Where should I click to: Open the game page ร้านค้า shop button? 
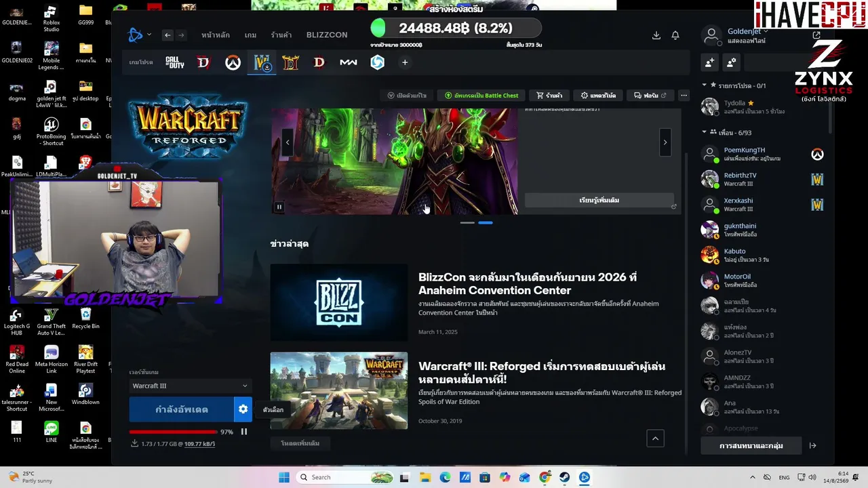coord(549,96)
